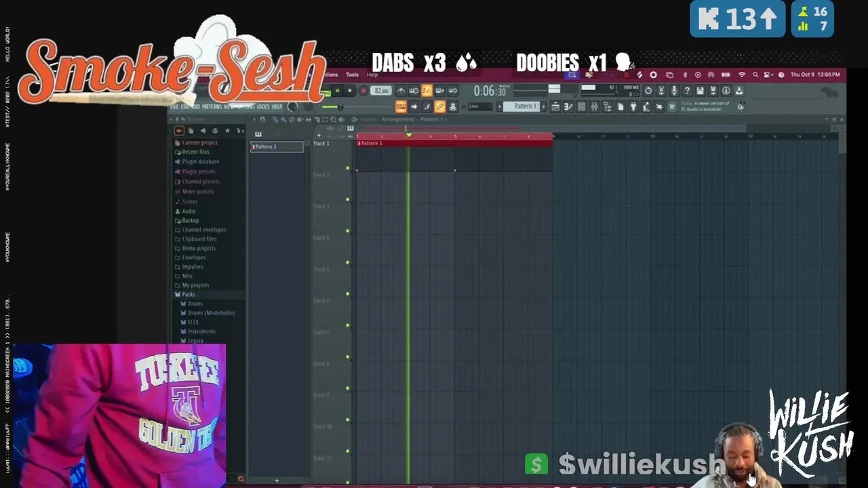Click the master volume knob beside HELP menu
This screenshot has height=488, width=868.
point(292,106)
